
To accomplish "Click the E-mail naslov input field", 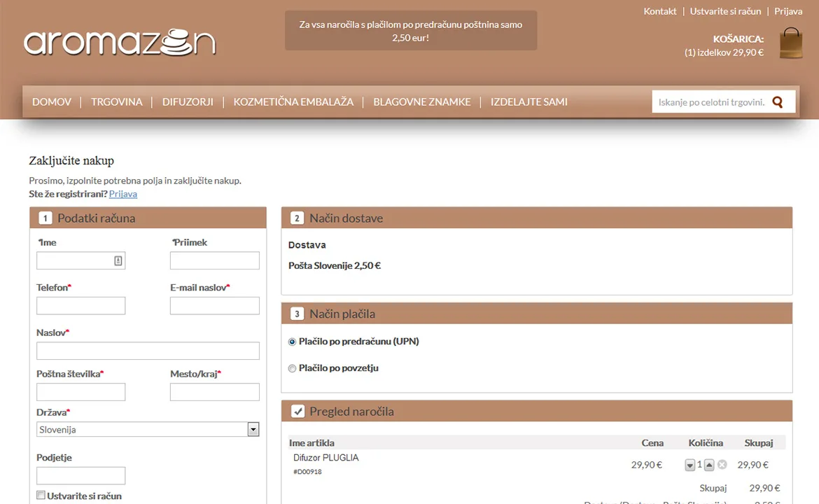I will point(215,305).
